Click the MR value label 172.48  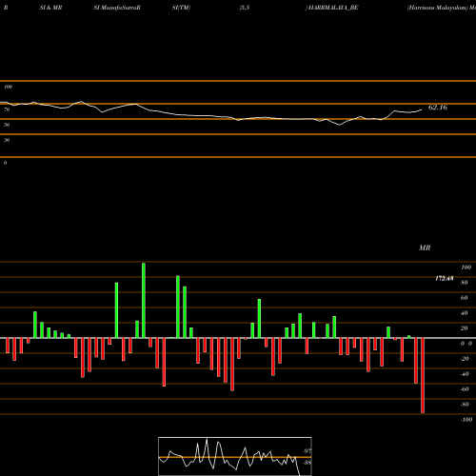(x=444, y=278)
